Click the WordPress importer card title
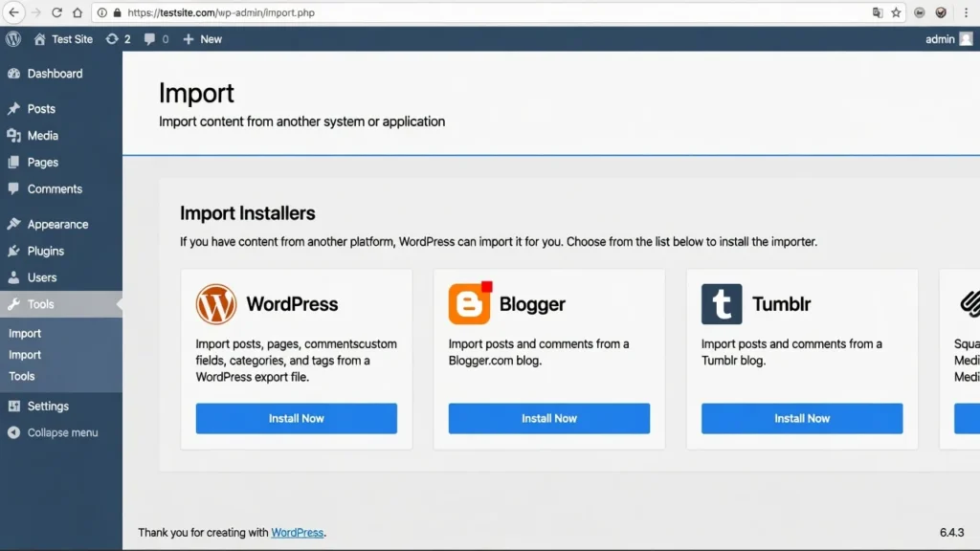This screenshot has width=980, height=551. pyautogui.click(x=292, y=304)
